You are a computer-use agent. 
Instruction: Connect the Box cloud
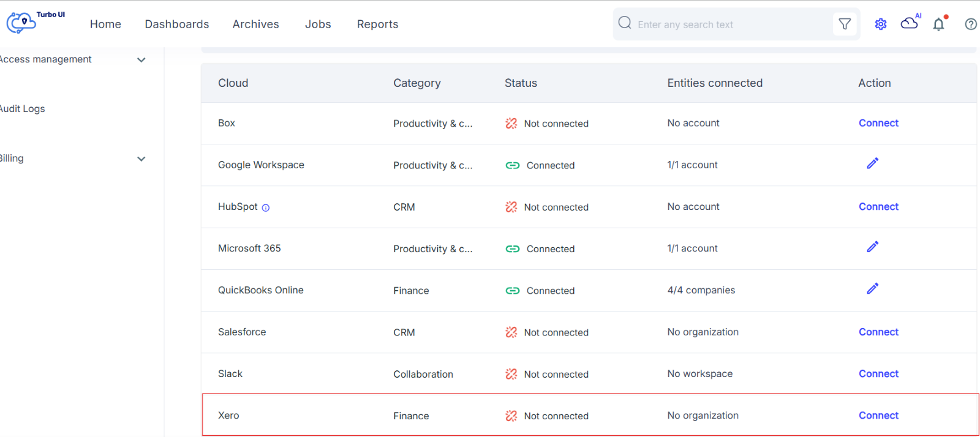click(878, 123)
